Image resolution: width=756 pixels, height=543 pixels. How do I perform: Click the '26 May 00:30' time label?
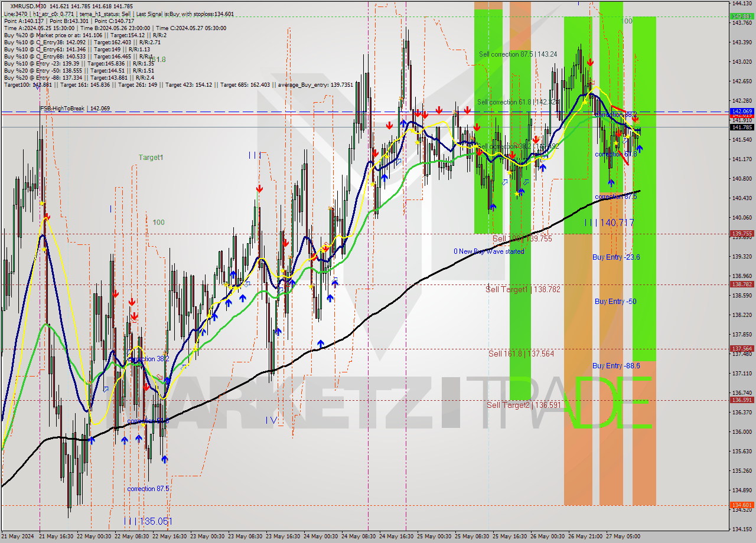coord(548,537)
